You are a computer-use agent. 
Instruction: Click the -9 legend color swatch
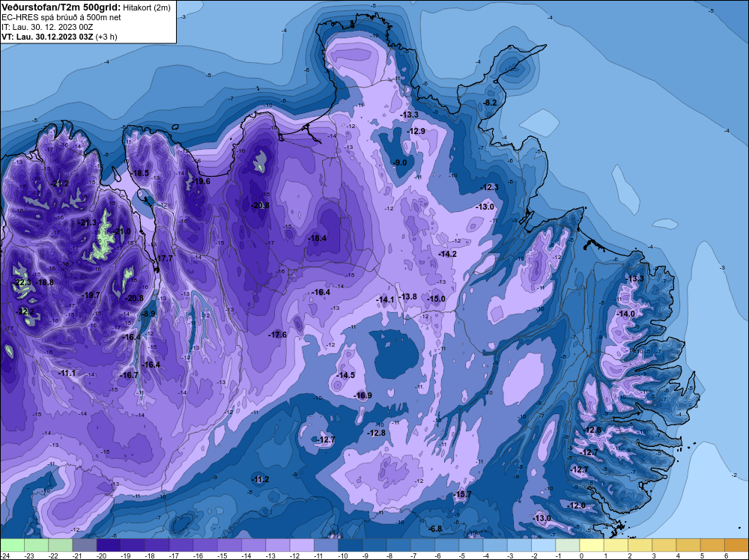point(374,545)
